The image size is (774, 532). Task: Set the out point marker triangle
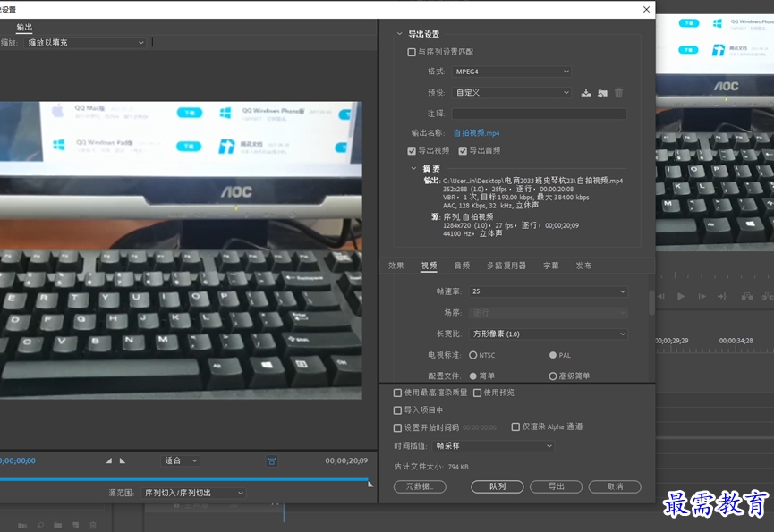[122, 460]
